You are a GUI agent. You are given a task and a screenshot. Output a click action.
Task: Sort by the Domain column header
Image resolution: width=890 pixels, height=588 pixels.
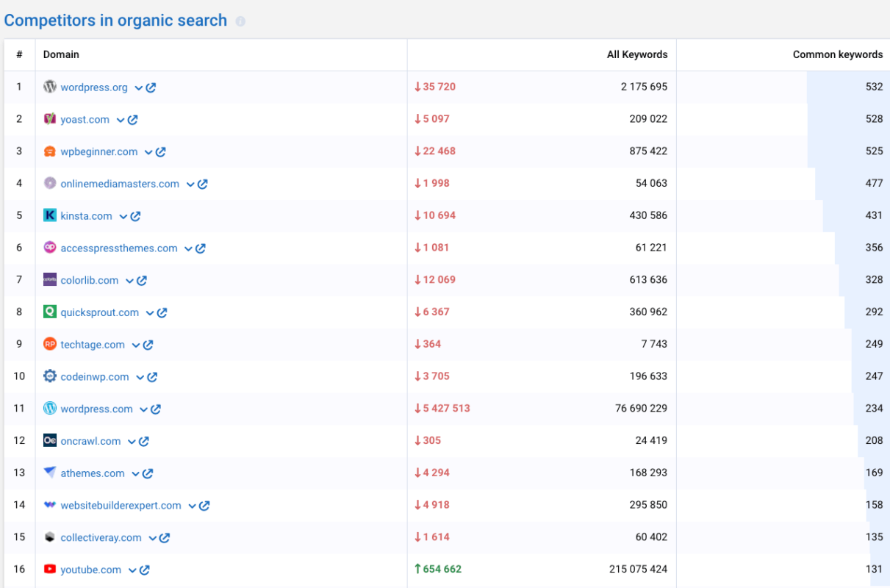[x=61, y=54]
